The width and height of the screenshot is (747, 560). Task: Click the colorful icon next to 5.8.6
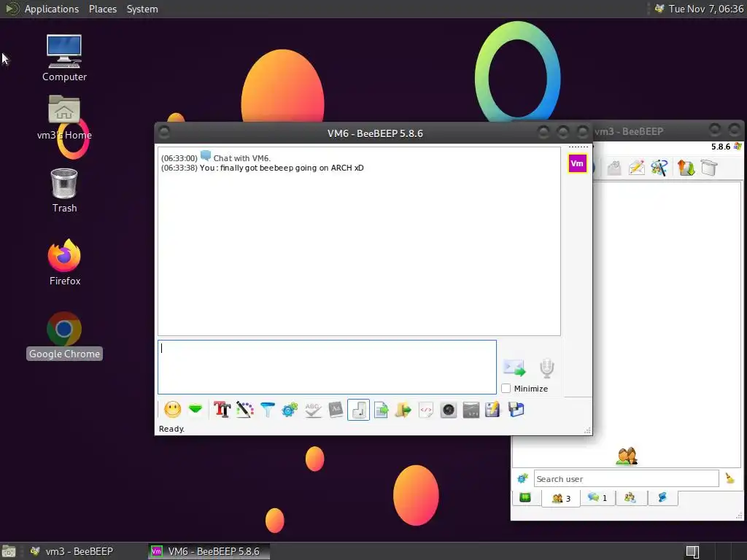coord(738,146)
